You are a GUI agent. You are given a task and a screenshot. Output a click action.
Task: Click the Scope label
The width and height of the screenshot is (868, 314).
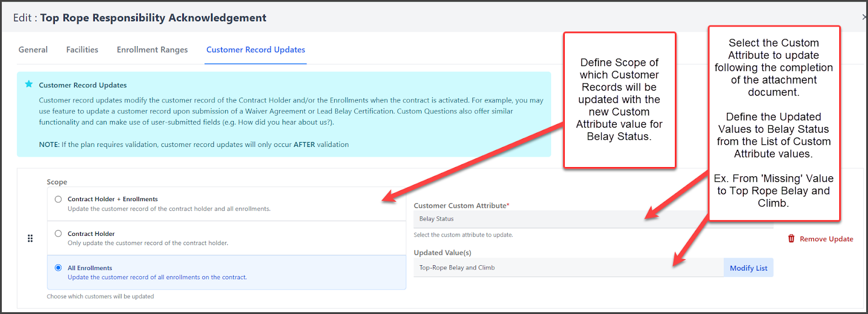(57, 182)
